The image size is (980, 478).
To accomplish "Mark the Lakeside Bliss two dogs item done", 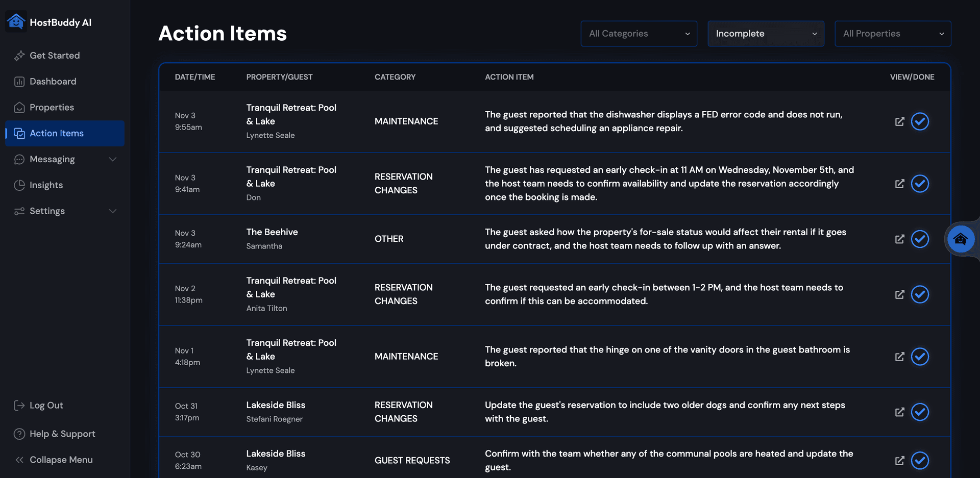I will 920,412.
